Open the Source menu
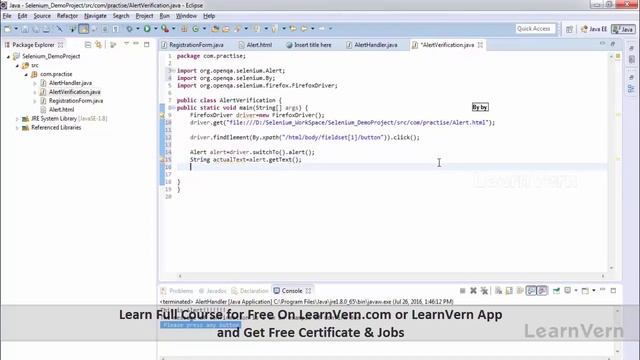The image size is (640, 360). pos(42,16)
